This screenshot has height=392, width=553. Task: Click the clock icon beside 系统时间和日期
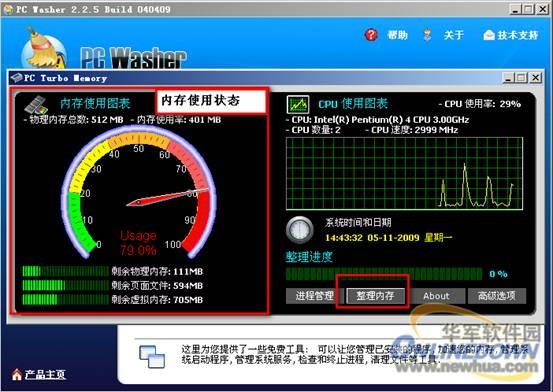pyautogui.click(x=299, y=230)
